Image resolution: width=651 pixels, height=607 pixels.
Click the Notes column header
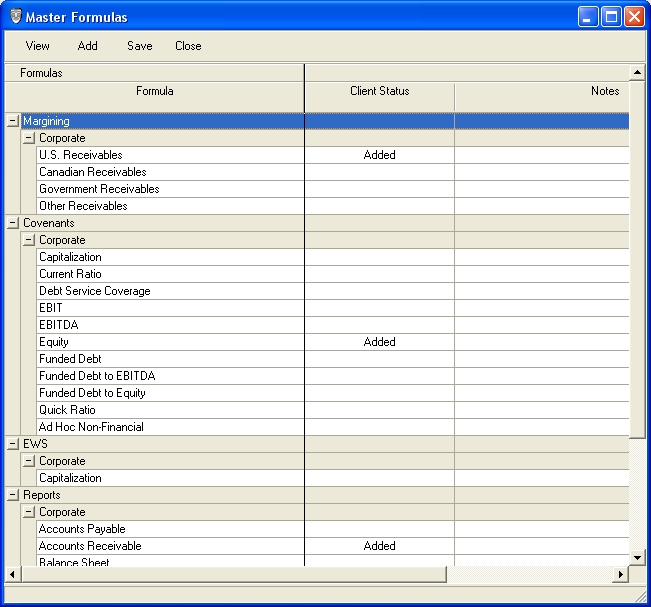pos(542,97)
